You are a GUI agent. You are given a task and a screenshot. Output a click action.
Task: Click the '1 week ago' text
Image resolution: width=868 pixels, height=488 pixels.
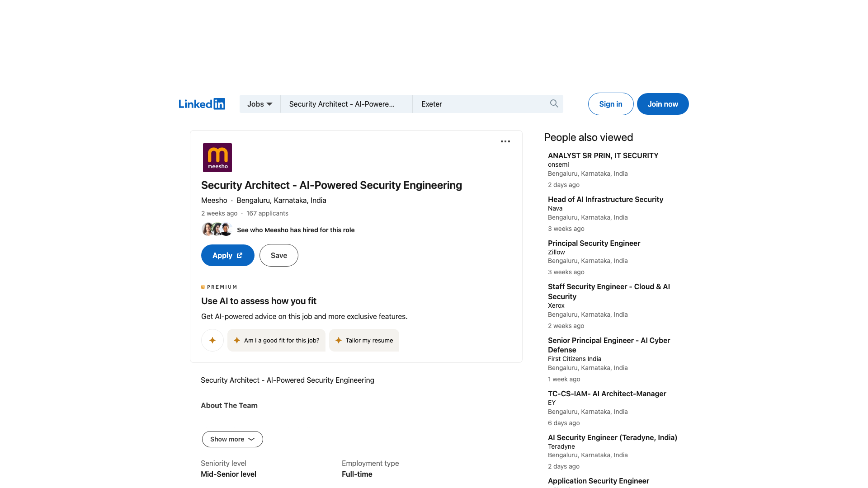click(564, 379)
